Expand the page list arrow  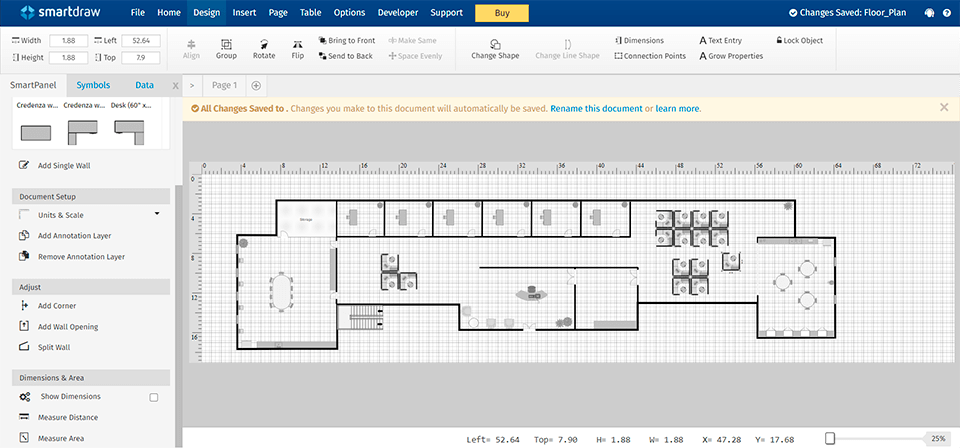[192, 86]
